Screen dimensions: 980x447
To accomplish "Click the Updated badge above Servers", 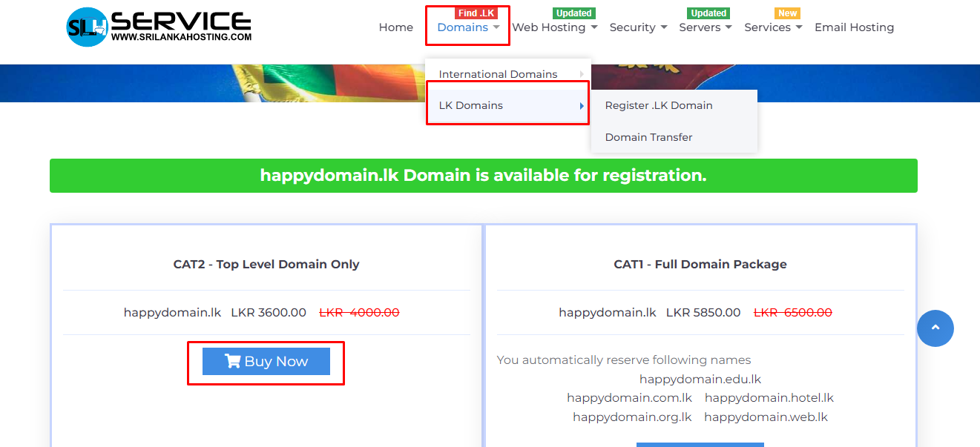I will tap(708, 13).
